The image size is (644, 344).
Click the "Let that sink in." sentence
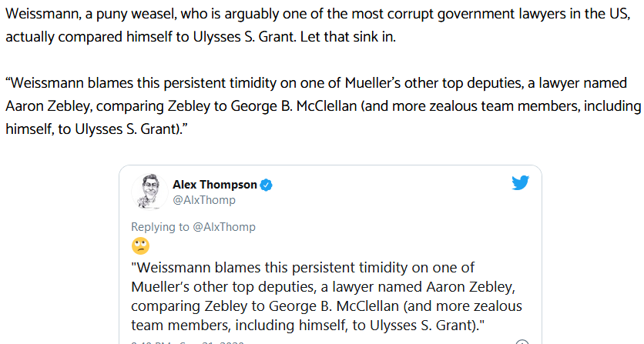(348, 37)
